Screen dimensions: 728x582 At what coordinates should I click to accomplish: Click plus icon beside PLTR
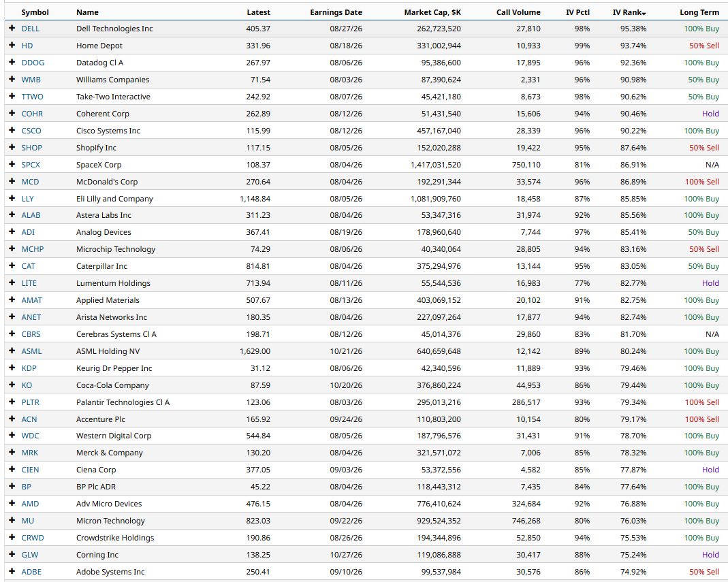[12, 402]
